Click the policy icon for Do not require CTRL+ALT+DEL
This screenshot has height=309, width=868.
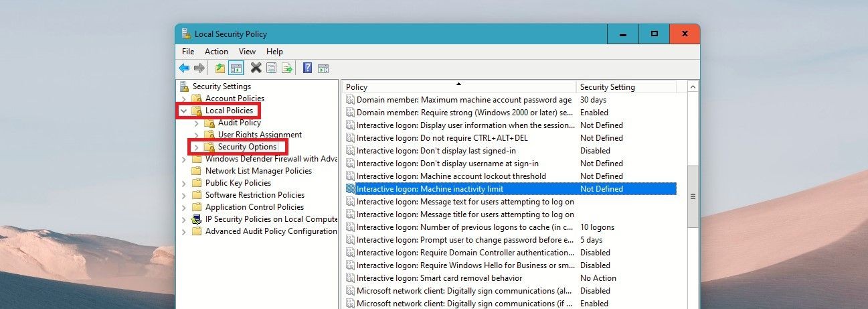point(350,138)
